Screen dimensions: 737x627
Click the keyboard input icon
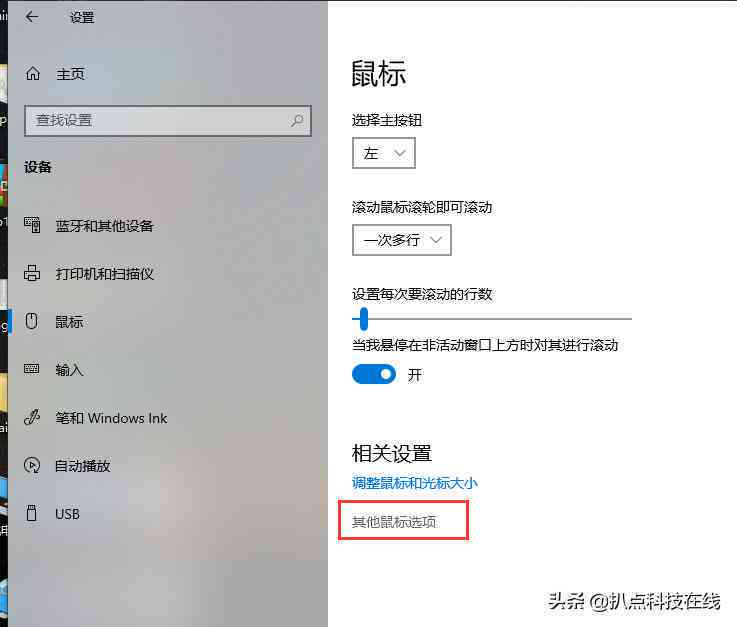31,369
